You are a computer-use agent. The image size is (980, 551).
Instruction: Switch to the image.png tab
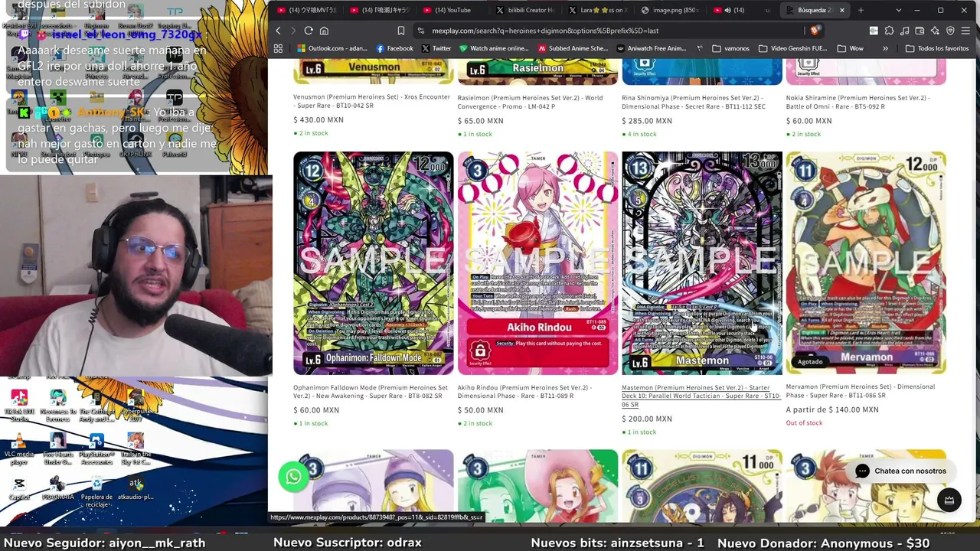(670, 10)
